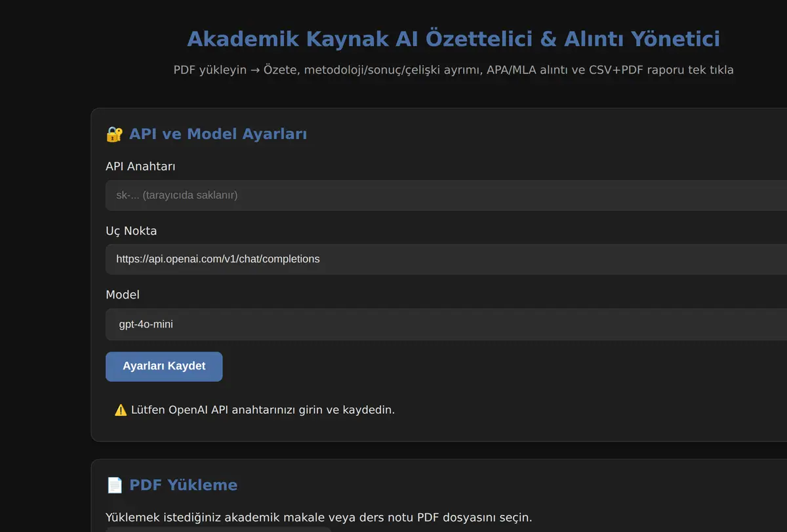Click the document icon beside PDF Yükleme

tap(114, 485)
